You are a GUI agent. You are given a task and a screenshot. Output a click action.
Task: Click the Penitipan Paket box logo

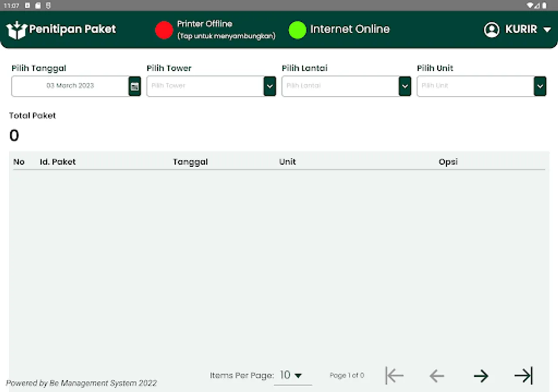[16, 29]
